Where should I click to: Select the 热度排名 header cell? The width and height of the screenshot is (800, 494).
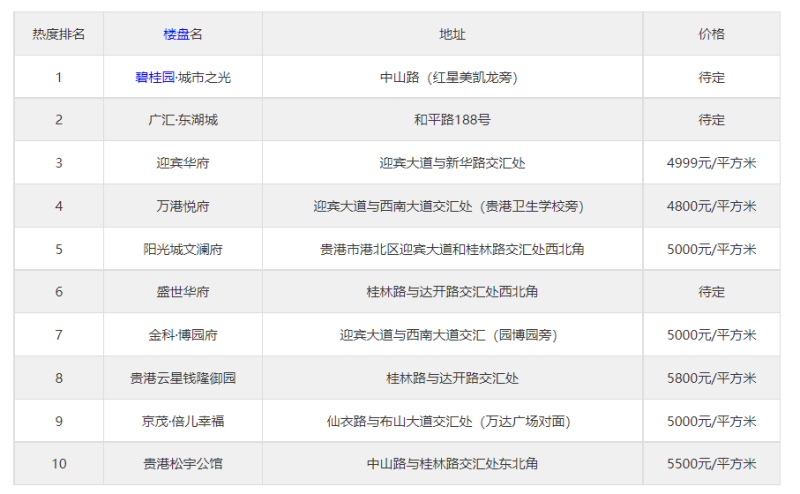[59, 34]
